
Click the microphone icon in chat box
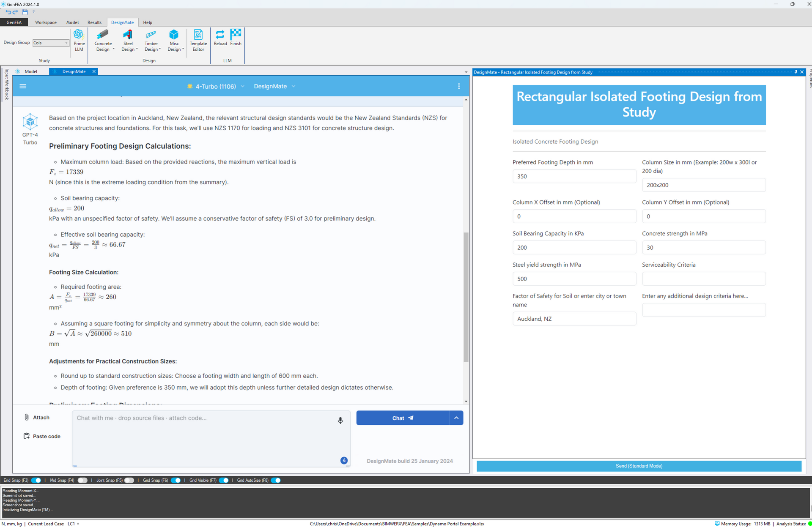[x=340, y=420]
